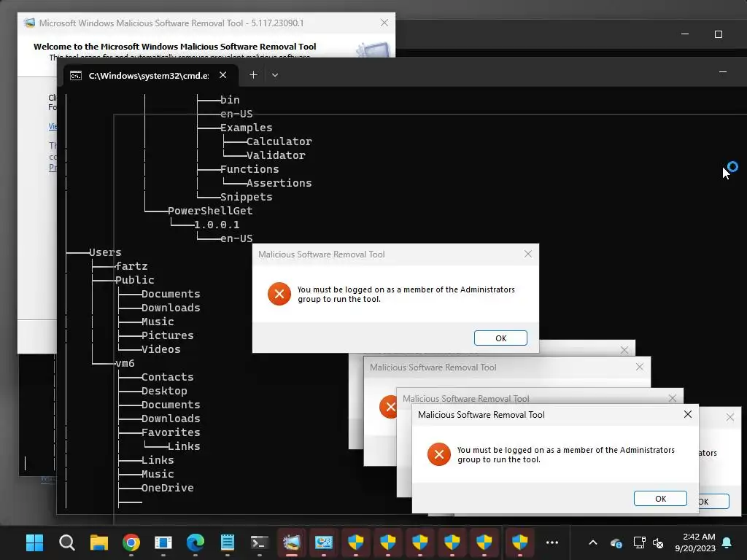Click the 'Assertions' entry in the tree output
Image resolution: width=747 pixels, height=560 pixels.
pyautogui.click(x=279, y=183)
